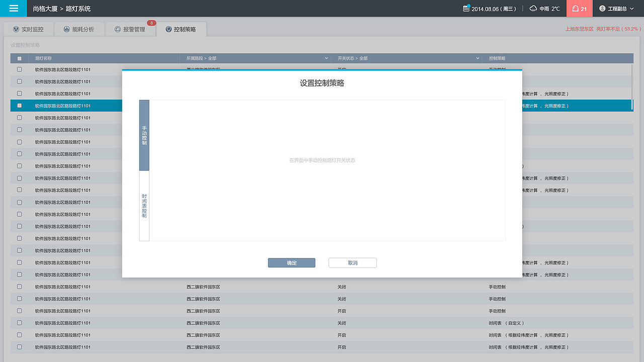Select the 控制策略 tab
Viewport: 644px width, 362px height.
coord(181,29)
